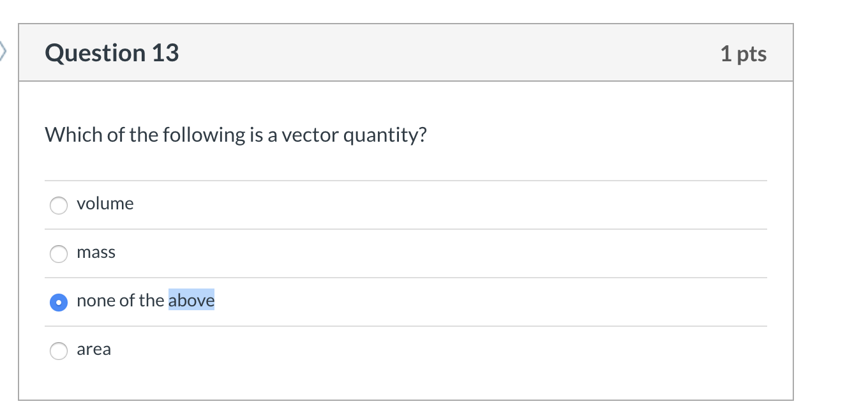
Task: Select the "area" radio button
Action: (59, 350)
